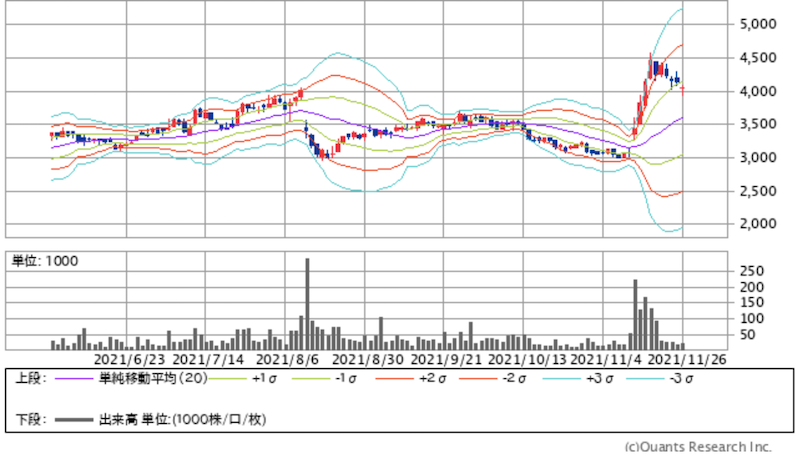800x456 pixels.
Task: Click the 200 volume axis label
Action: click(x=752, y=287)
